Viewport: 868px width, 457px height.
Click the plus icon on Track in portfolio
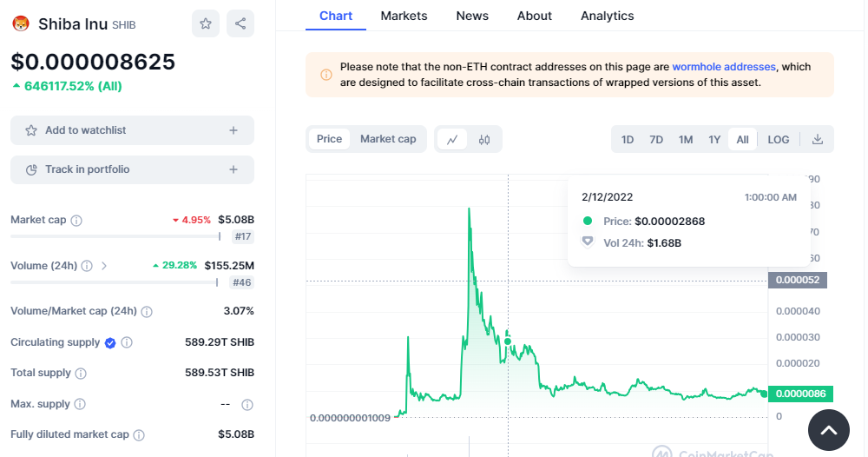tap(233, 169)
